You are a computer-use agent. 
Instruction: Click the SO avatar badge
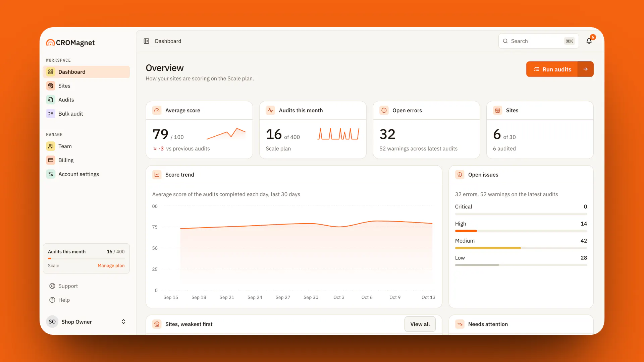(x=52, y=322)
